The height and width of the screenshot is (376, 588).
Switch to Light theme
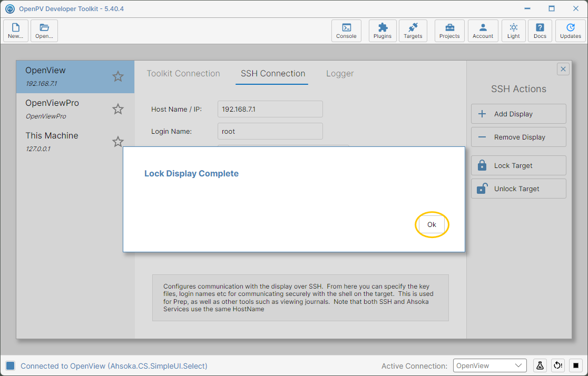click(513, 31)
